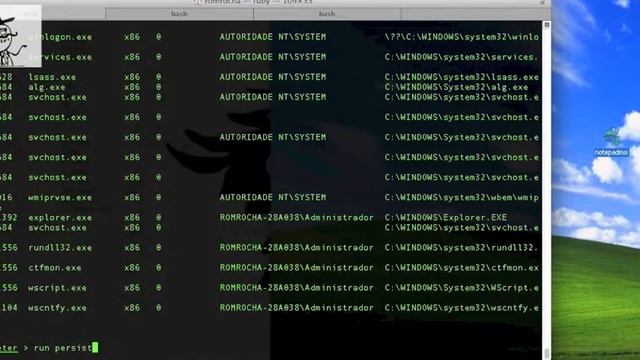Viewport: 640px width, 360px height.
Task: Click the system32\rundll32 path text
Action: point(462,248)
